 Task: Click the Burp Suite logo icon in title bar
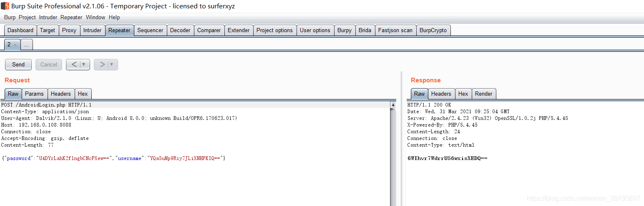(x=5, y=6)
